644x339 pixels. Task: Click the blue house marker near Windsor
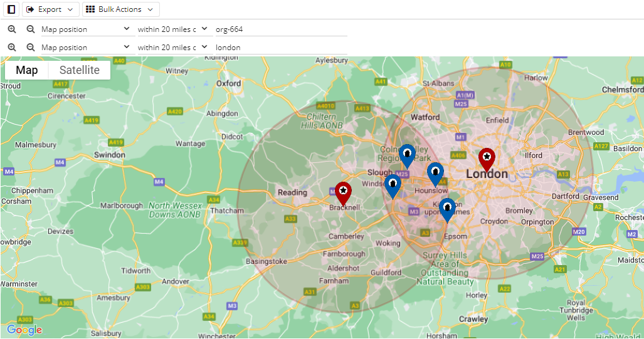click(393, 186)
